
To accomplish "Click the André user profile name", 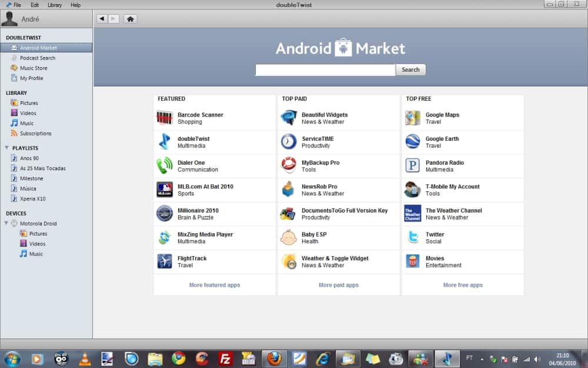I will (x=31, y=19).
